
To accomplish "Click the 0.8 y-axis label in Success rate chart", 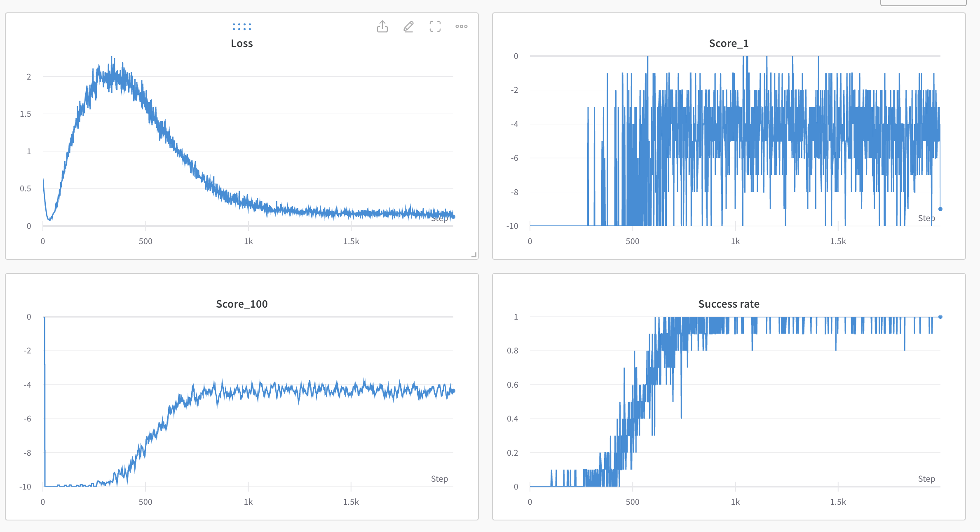I will point(513,351).
